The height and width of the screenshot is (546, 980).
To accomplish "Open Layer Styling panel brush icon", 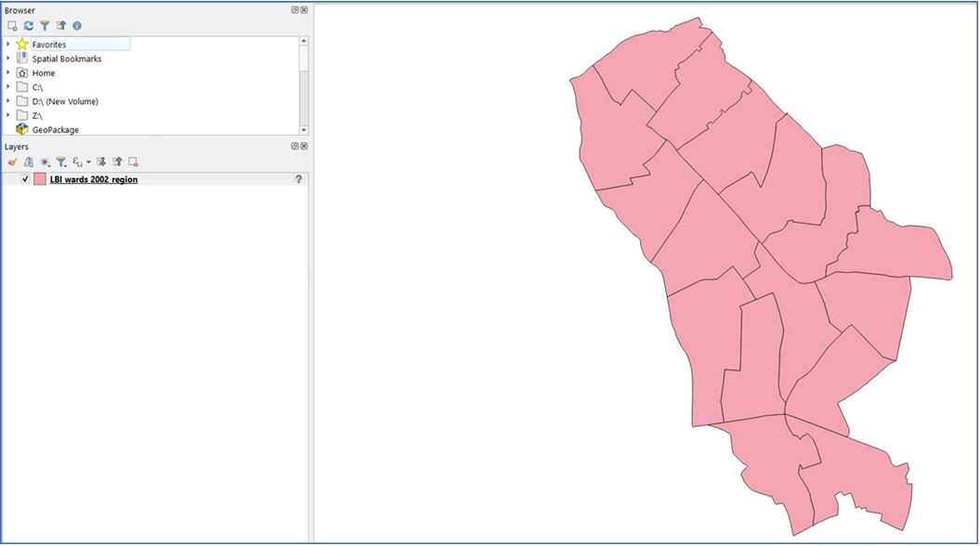I will [x=12, y=162].
